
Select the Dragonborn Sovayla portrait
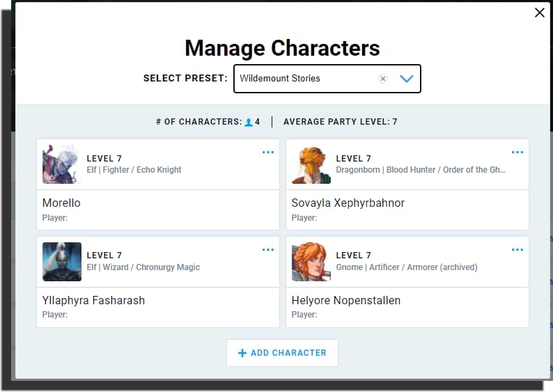(311, 164)
